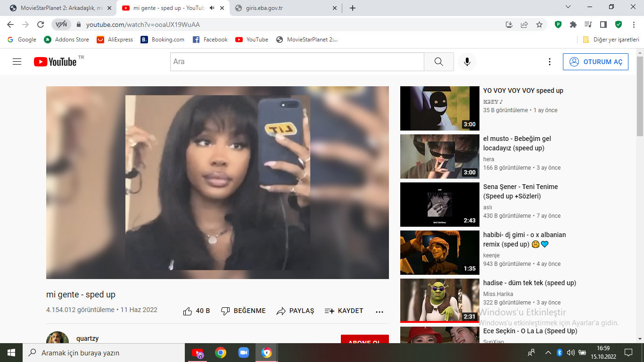This screenshot has width=644, height=362.
Task: Open more actions menu below video
Action: [x=380, y=312]
